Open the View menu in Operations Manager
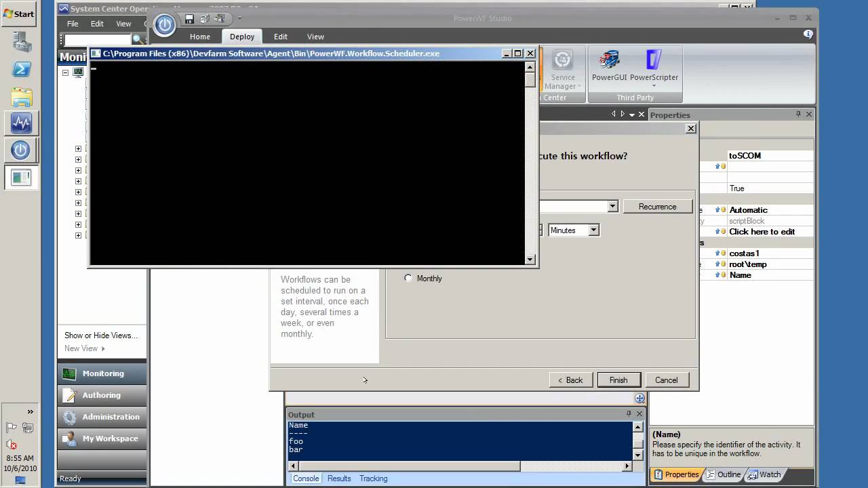 tap(123, 24)
